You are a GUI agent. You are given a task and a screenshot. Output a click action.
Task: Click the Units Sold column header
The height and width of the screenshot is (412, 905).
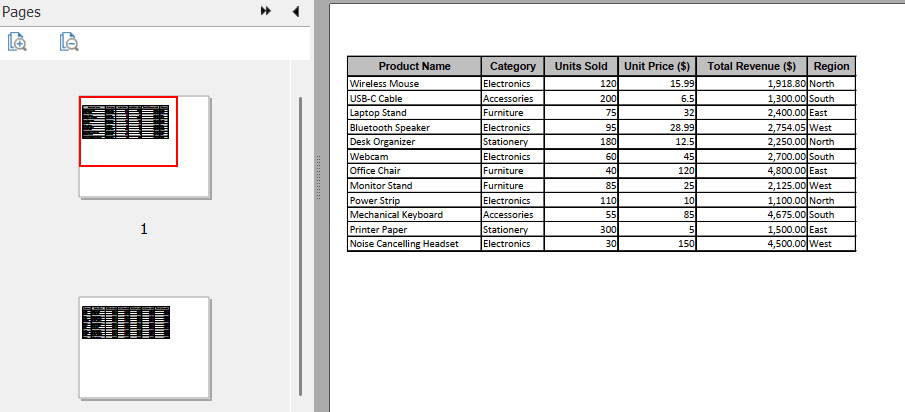(x=581, y=66)
